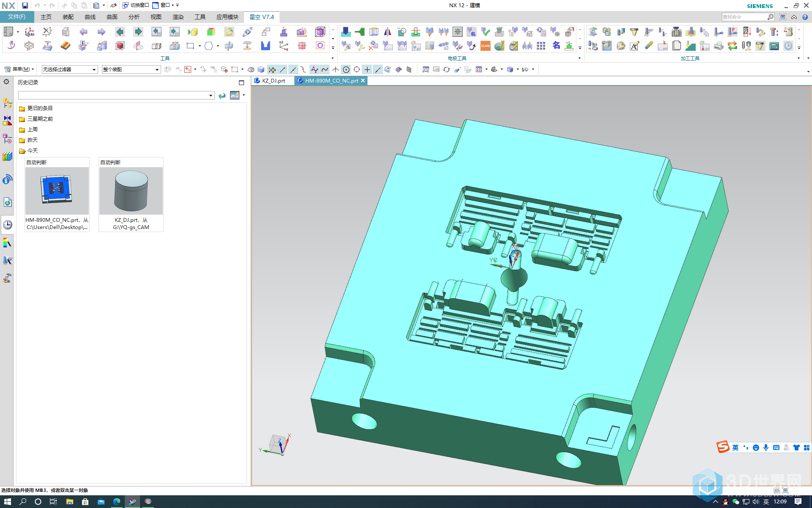The image size is (812, 508).
Task: Click the purple right arrow icon
Action: (x=101, y=32)
